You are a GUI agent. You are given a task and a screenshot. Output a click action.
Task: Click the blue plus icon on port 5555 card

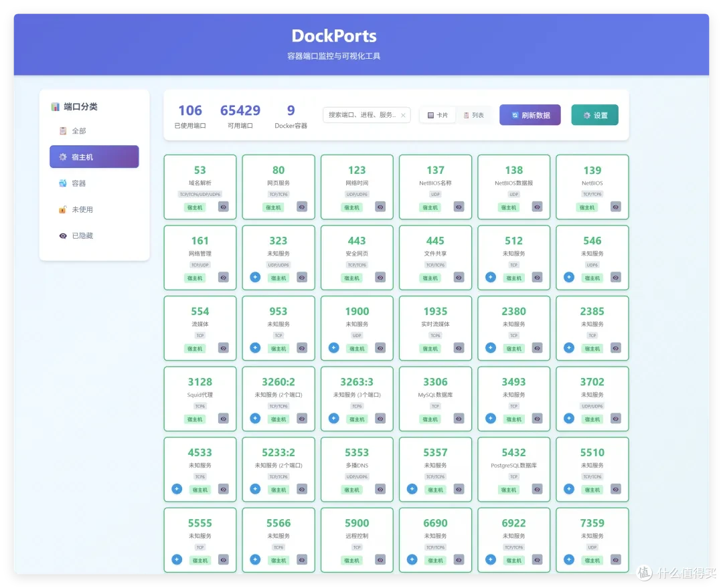coord(177,559)
